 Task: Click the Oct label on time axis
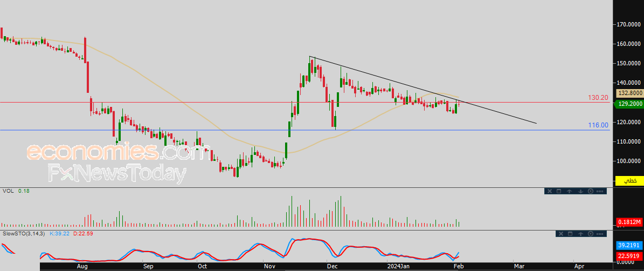[202, 267]
